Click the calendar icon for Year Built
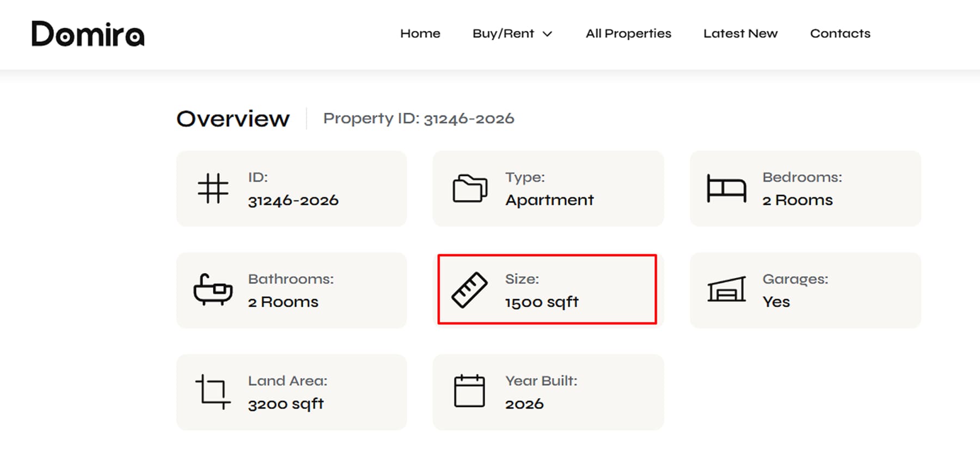The height and width of the screenshot is (457, 980). pos(469,391)
